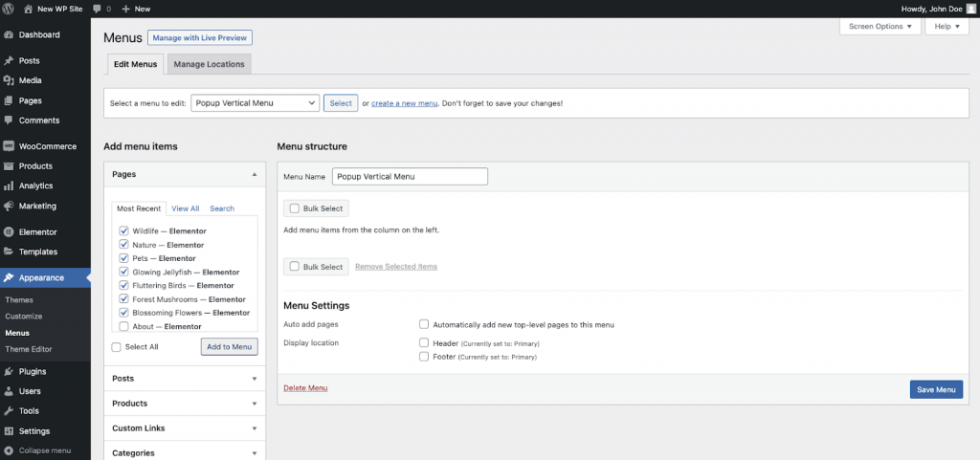Image resolution: width=980 pixels, height=460 pixels.
Task: Click the WordPress logo in admin bar
Action: [10, 8]
